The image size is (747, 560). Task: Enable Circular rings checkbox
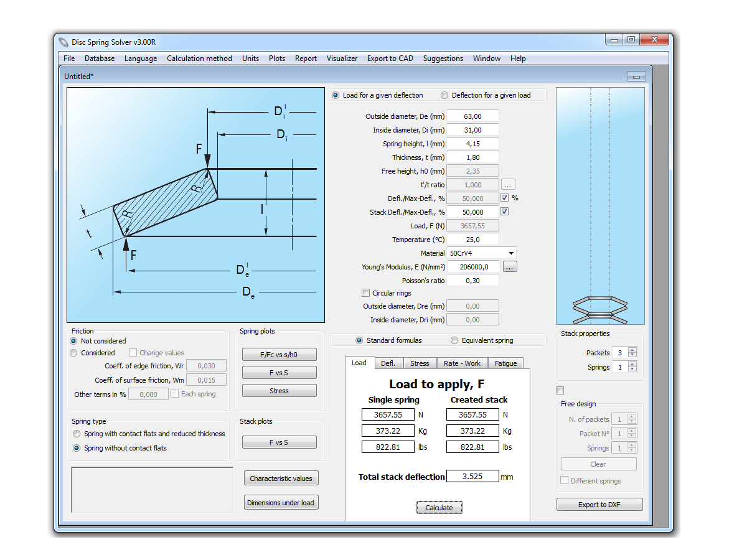coord(366,293)
